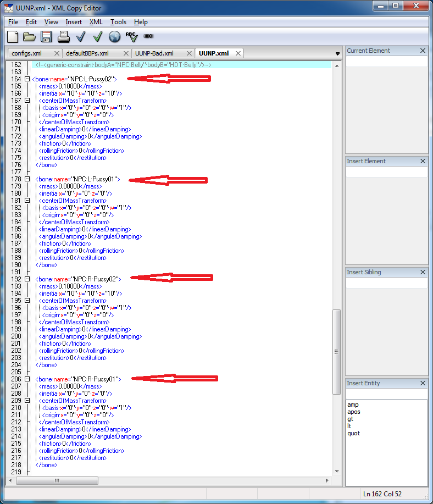Click the Insert Sibling input field

click(387, 283)
